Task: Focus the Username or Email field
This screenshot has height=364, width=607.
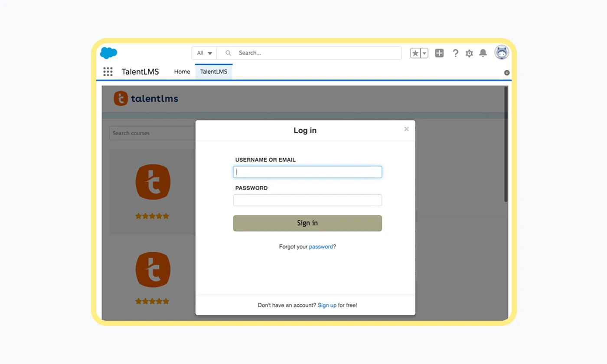Action: (307, 172)
